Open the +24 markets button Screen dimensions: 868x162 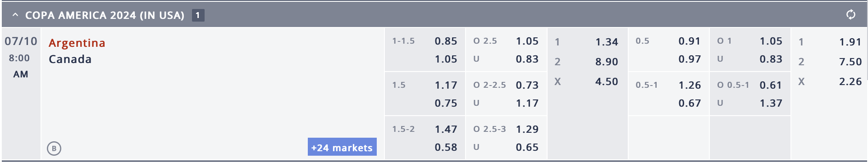342,147
